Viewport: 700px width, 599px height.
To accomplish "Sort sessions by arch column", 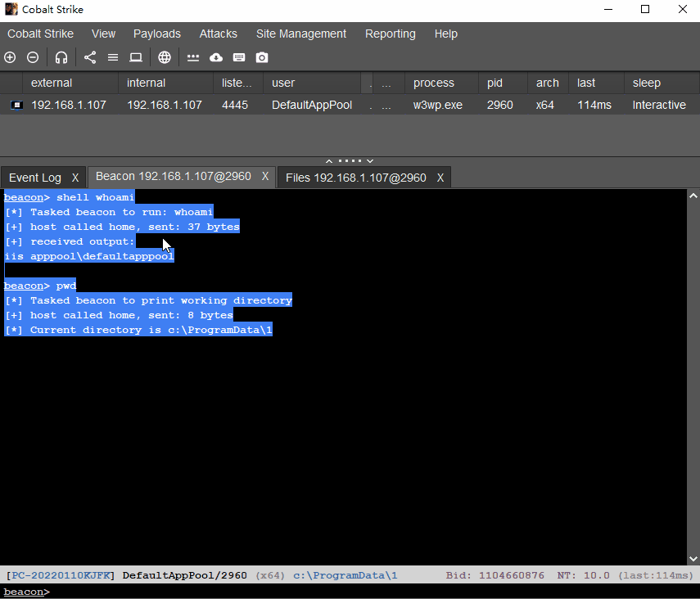I will click(x=549, y=83).
